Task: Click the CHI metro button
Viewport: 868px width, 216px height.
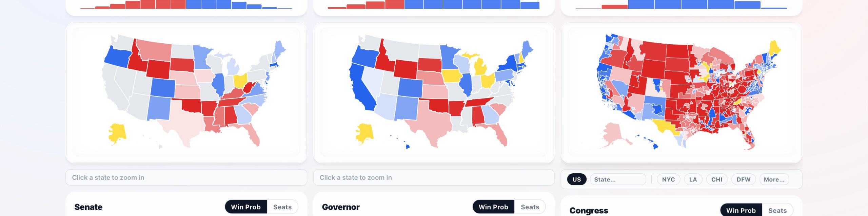Action: click(x=716, y=179)
